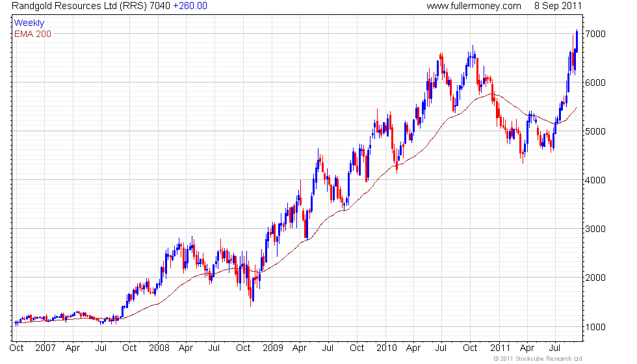
Task: Select the 5000 price axis label
Action: pyautogui.click(x=595, y=131)
